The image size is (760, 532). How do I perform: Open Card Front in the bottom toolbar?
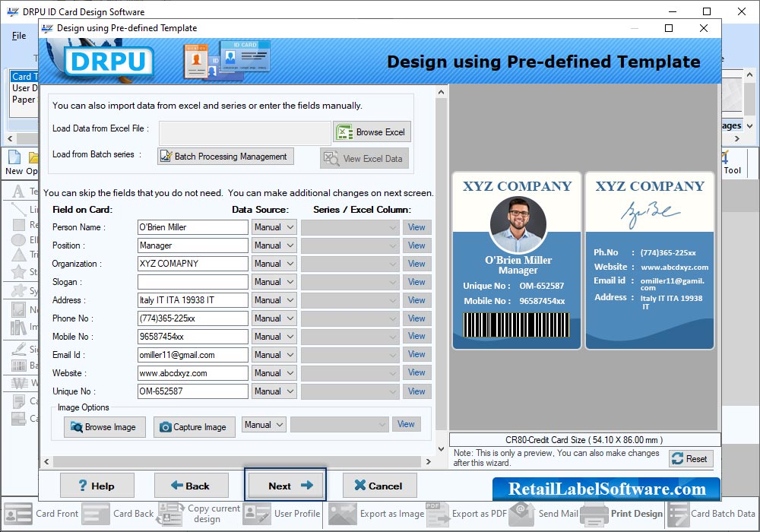tap(42, 514)
